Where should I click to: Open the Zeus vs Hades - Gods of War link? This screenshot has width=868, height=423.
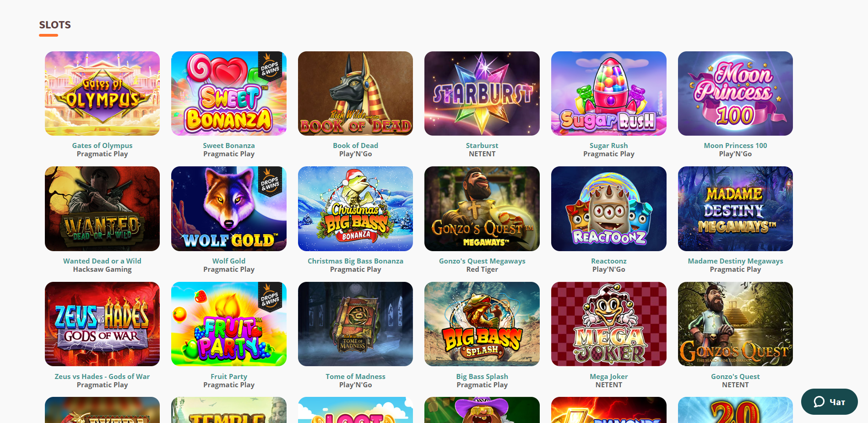tap(102, 376)
